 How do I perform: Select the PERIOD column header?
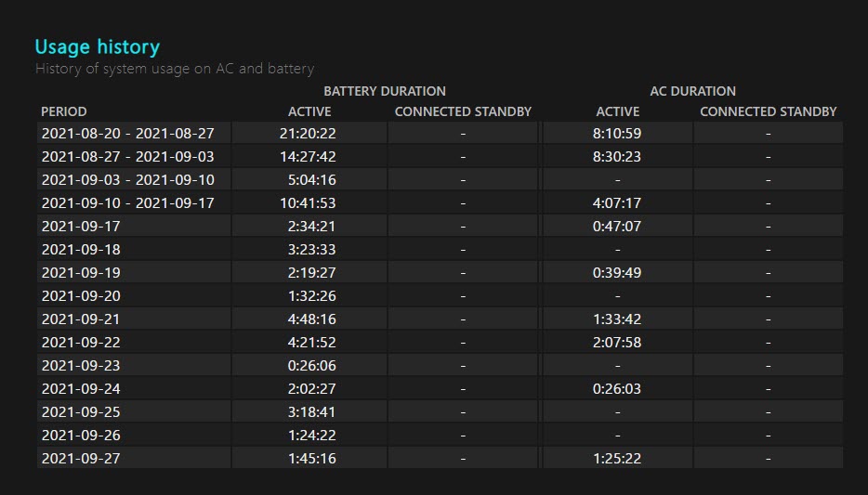(64, 111)
